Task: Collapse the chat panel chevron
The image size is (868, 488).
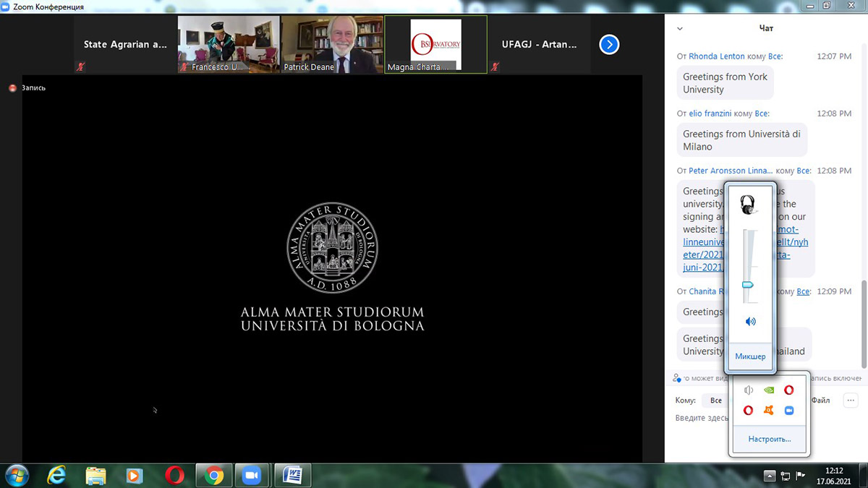Action: [x=679, y=29]
